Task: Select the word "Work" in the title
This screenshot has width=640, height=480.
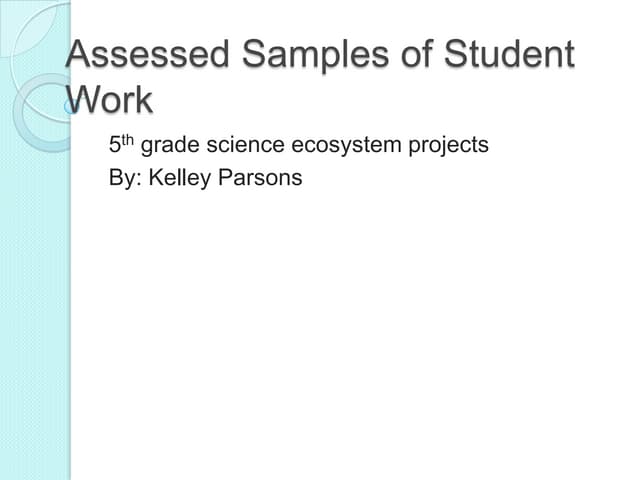Action: tap(110, 99)
